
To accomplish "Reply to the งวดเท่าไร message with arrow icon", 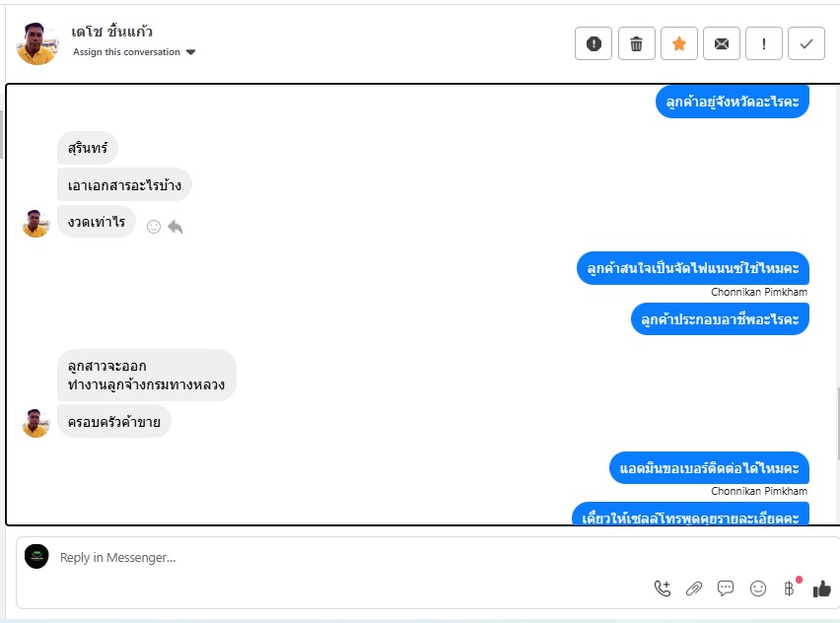I will (175, 227).
